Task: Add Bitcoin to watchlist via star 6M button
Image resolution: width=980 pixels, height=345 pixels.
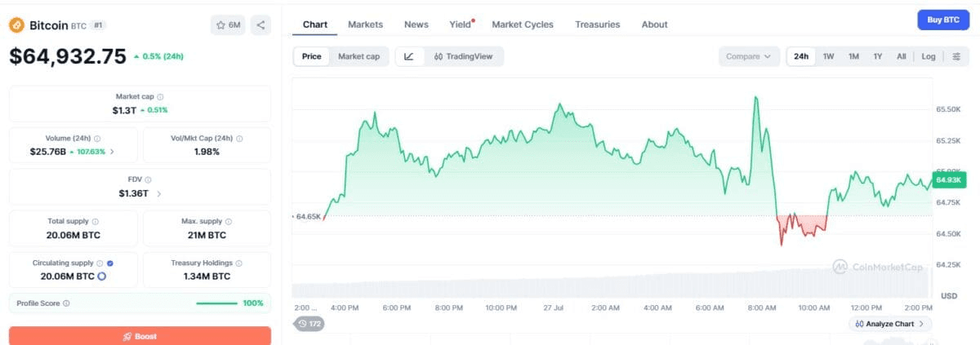Action: 228,25
